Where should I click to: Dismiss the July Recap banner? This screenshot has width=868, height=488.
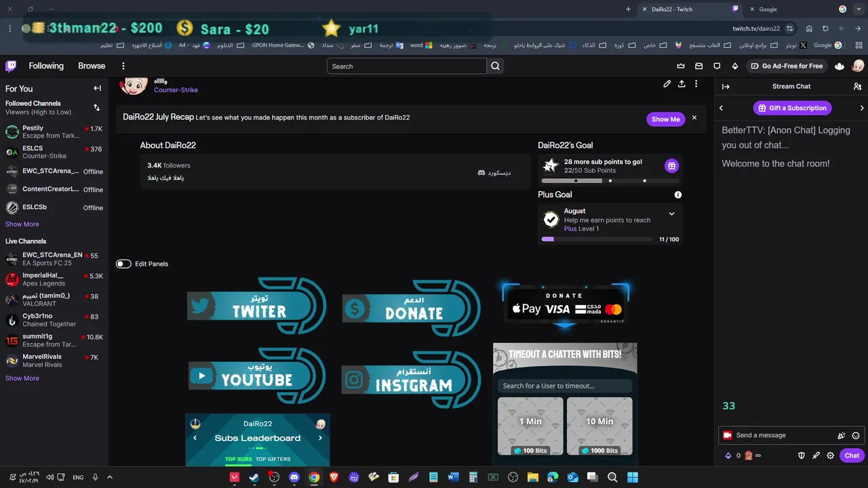click(x=694, y=118)
